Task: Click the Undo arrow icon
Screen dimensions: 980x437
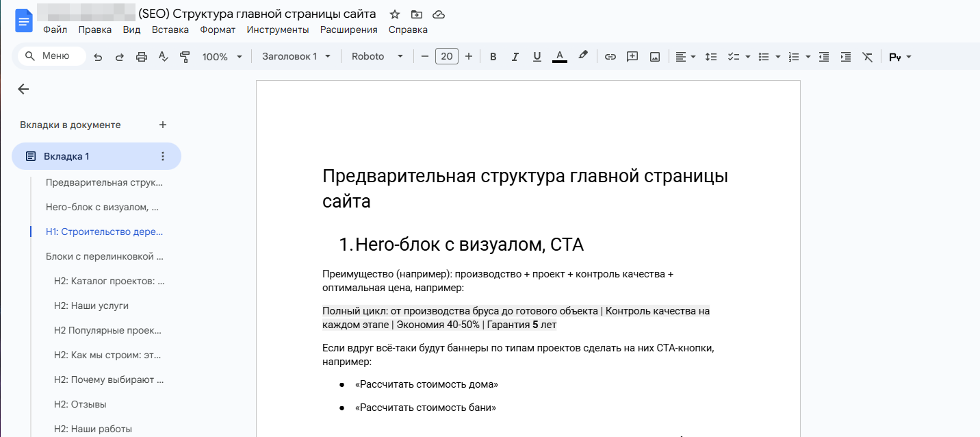Action: [98, 57]
